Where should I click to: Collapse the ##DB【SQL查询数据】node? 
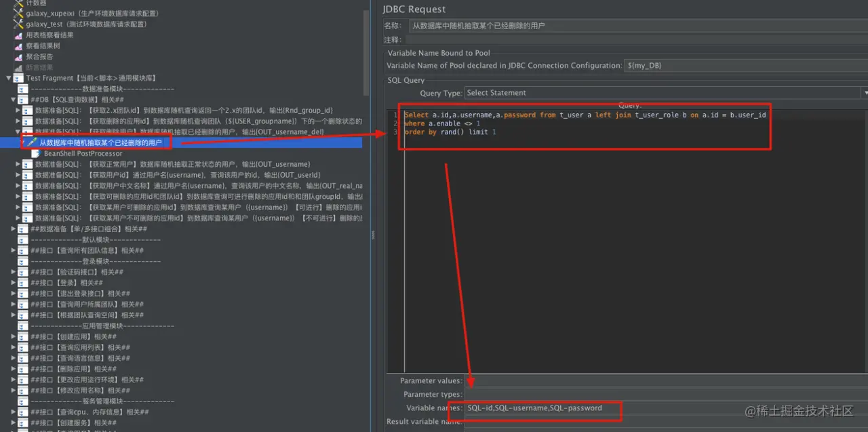coord(14,100)
